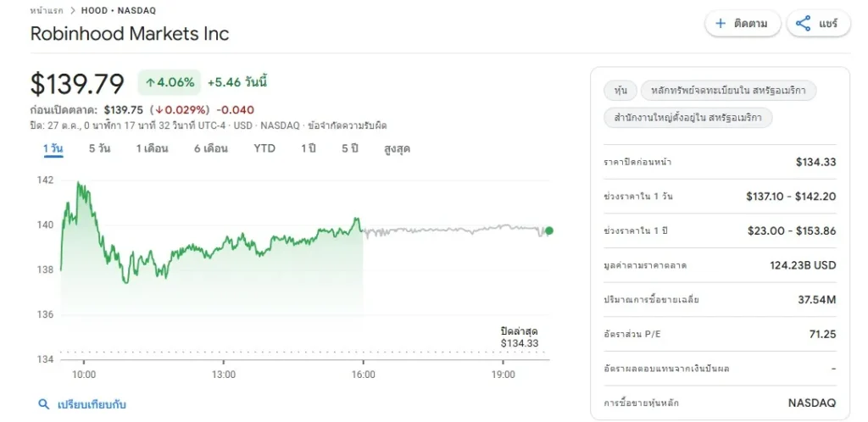The image size is (868, 422).
Task: Click the 71.25 P/E ratio value
Action: click(822, 334)
